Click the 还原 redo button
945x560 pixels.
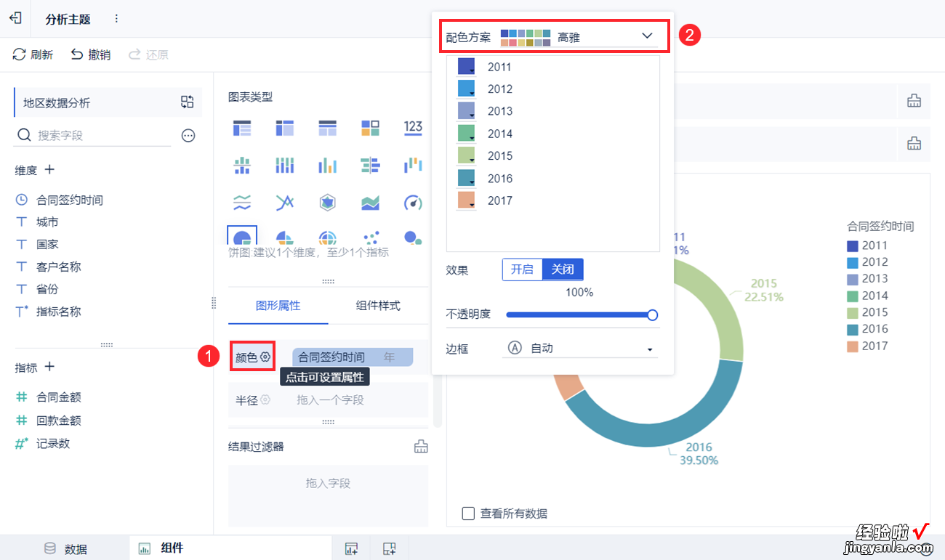[148, 54]
